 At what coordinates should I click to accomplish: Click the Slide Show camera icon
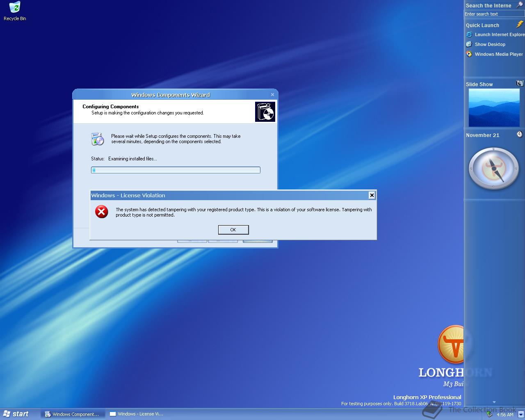click(x=520, y=83)
